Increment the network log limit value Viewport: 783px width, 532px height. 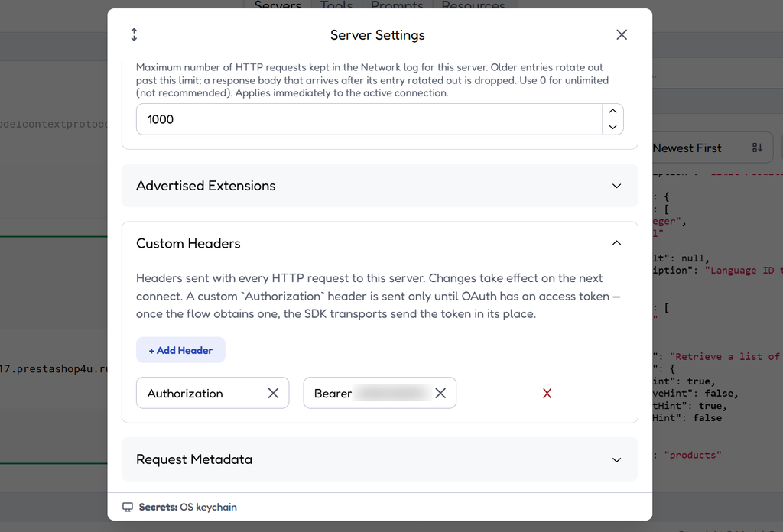612,112
